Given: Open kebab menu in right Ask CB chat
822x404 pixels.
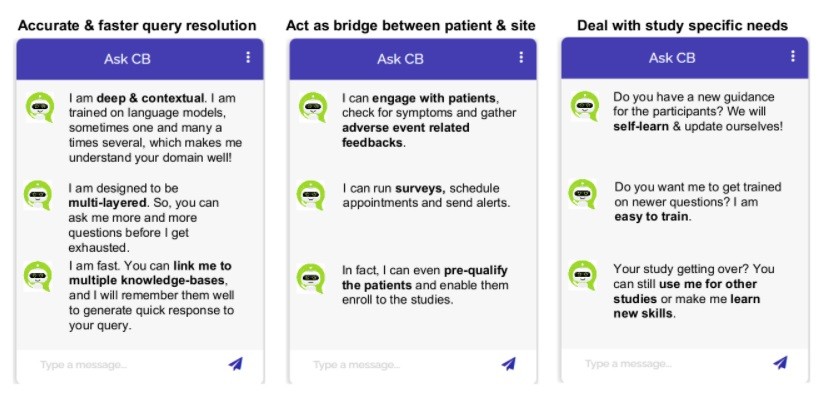Looking at the screenshot, I should click(x=793, y=56).
